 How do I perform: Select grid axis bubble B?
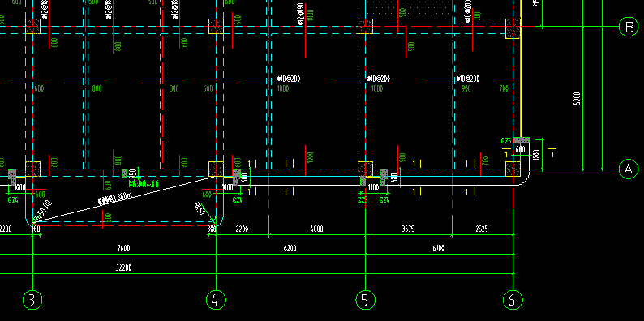click(629, 27)
